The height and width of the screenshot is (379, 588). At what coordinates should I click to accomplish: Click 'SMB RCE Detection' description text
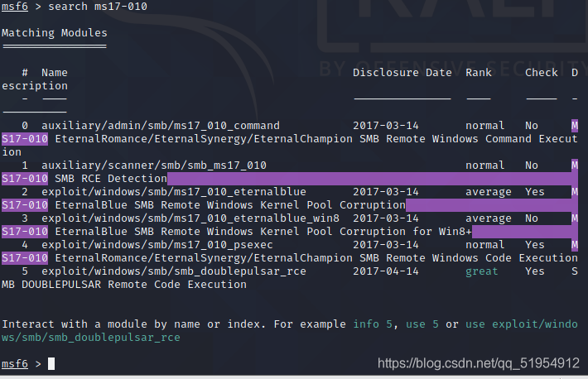[x=111, y=179]
